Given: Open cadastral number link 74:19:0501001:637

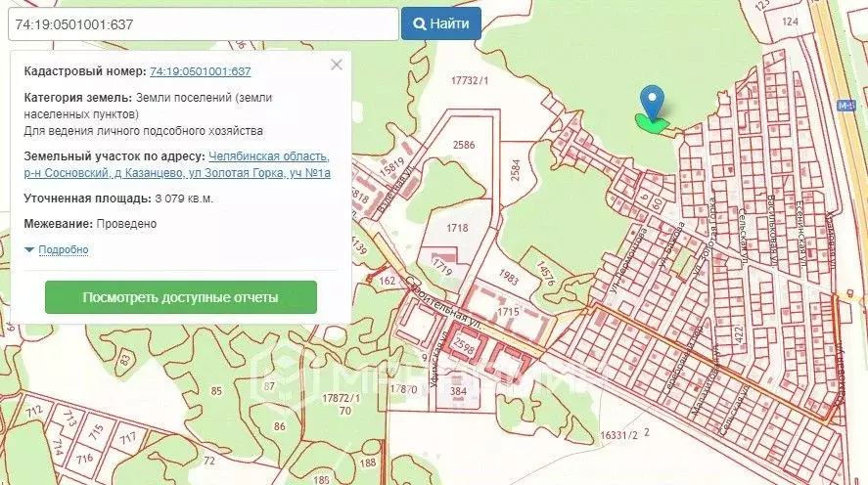Looking at the screenshot, I should pyautogui.click(x=201, y=71).
